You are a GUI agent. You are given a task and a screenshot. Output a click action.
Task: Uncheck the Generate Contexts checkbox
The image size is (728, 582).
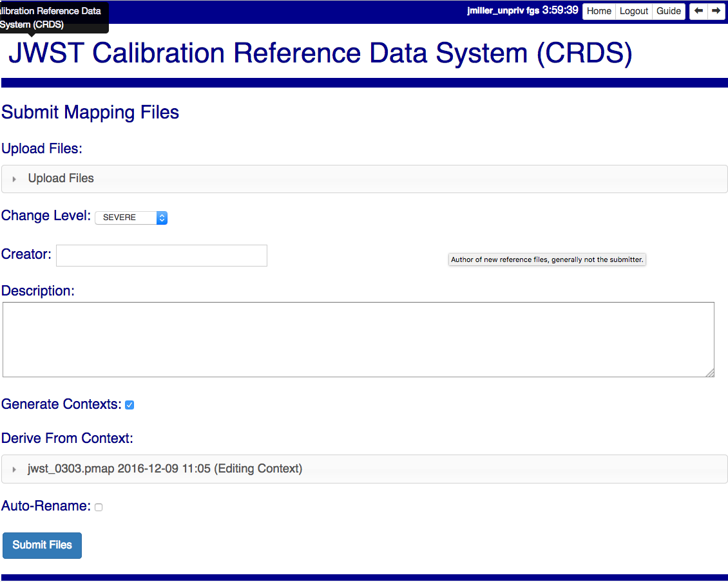point(129,405)
